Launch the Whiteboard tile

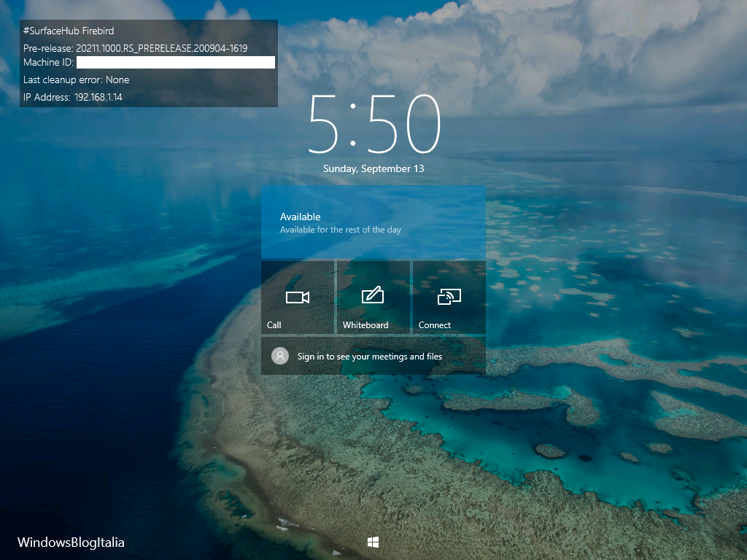[373, 297]
